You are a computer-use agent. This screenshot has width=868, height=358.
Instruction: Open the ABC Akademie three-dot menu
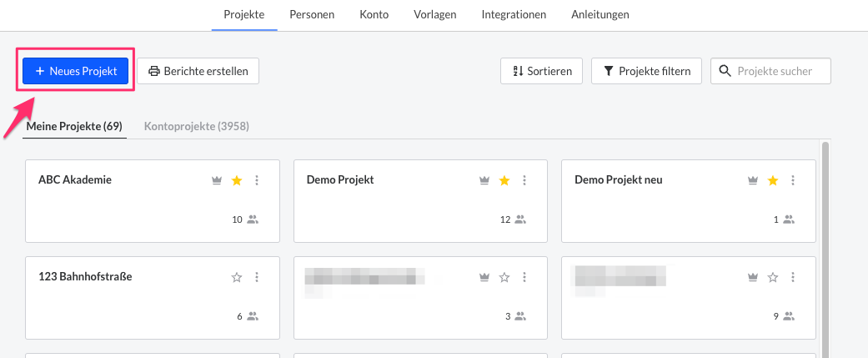pyautogui.click(x=256, y=180)
